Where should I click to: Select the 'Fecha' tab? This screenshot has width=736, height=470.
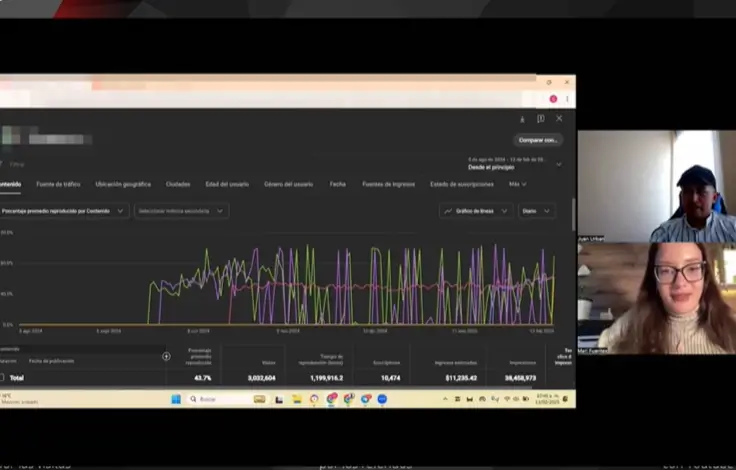[337, 184]
